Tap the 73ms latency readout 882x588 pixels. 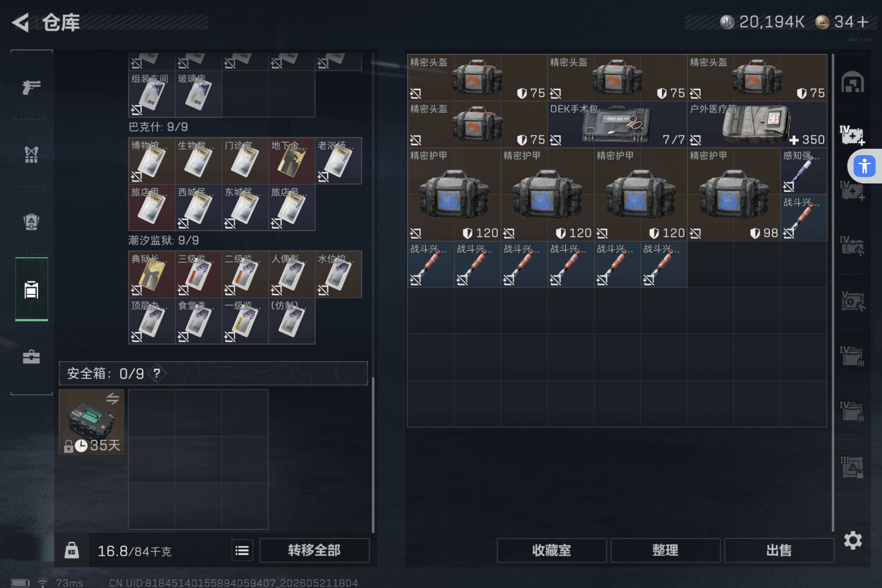70,583
